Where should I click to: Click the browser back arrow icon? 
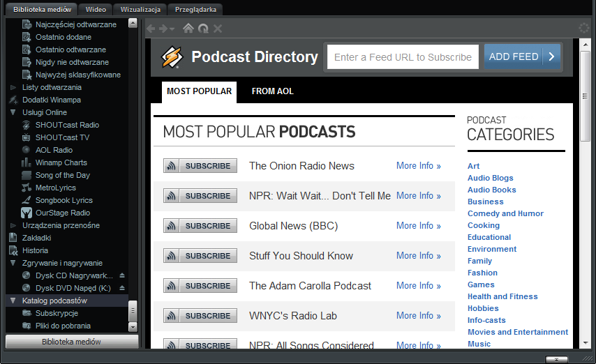tap(151, 29)
